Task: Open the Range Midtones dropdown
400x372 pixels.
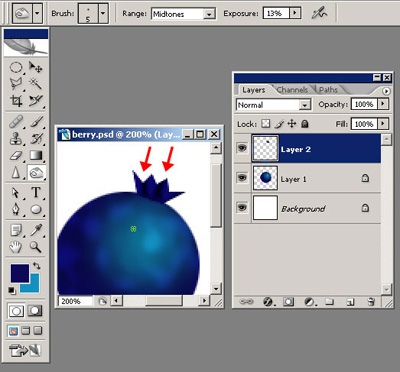Action: pos(209,14)
